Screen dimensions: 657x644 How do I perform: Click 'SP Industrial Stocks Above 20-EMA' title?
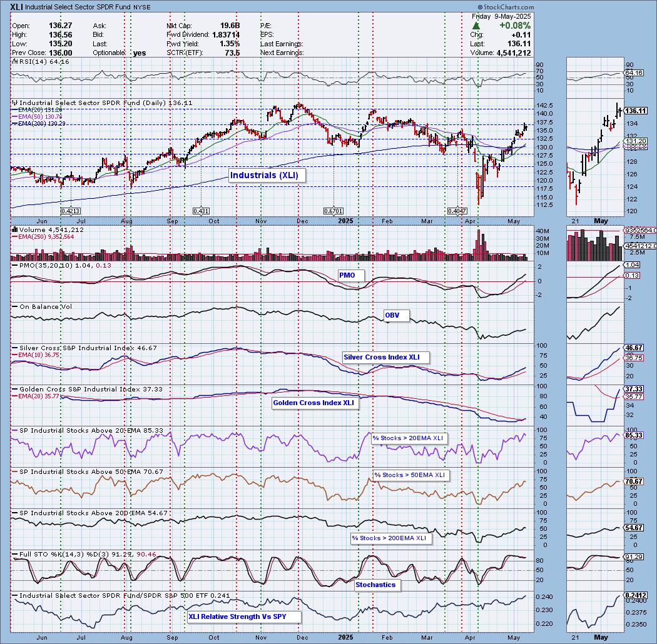(88, 430)
